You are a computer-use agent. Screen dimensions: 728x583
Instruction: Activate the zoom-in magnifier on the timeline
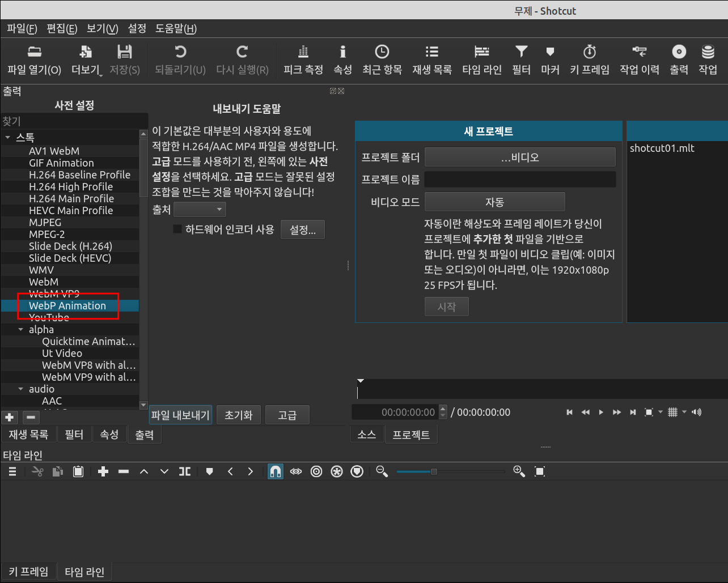pos(518,471)
